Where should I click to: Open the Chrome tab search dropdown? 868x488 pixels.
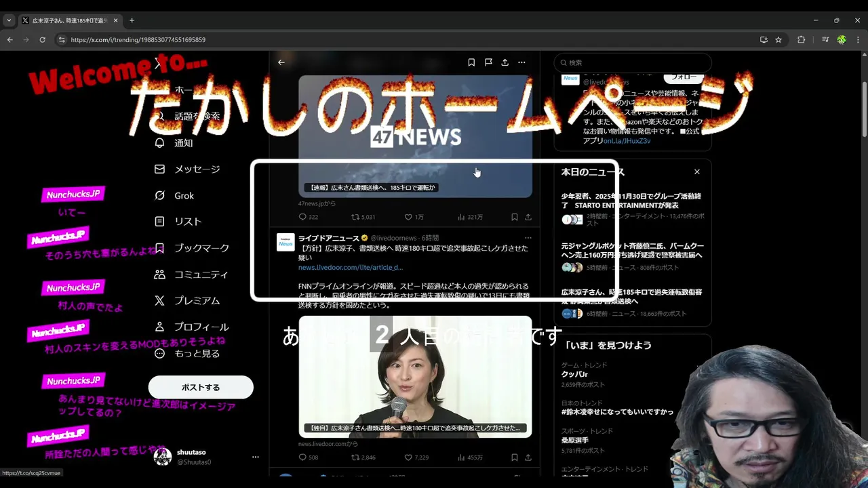[x=9, y=20]
